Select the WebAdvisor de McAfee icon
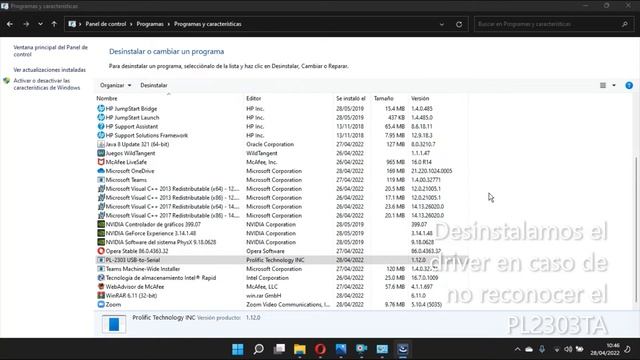640x360 pixels. coord(101,287)
